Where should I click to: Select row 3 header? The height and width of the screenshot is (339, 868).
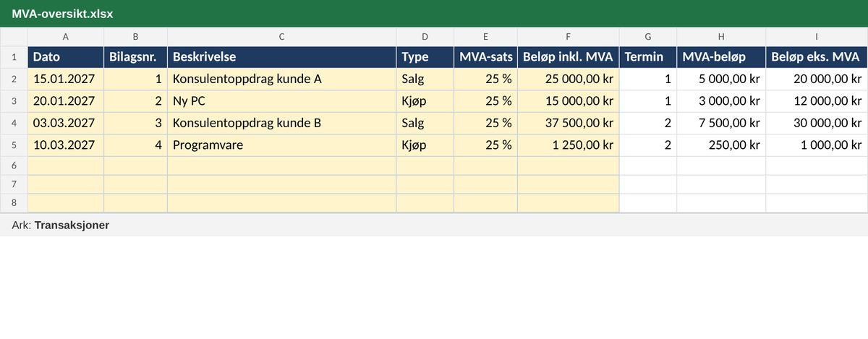click(14, 101)
